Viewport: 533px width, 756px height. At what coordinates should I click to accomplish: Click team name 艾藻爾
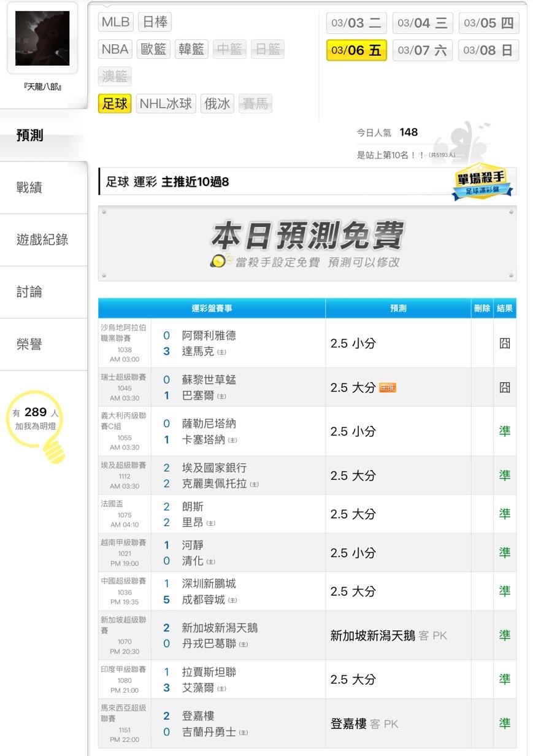[x=198, y=688]
